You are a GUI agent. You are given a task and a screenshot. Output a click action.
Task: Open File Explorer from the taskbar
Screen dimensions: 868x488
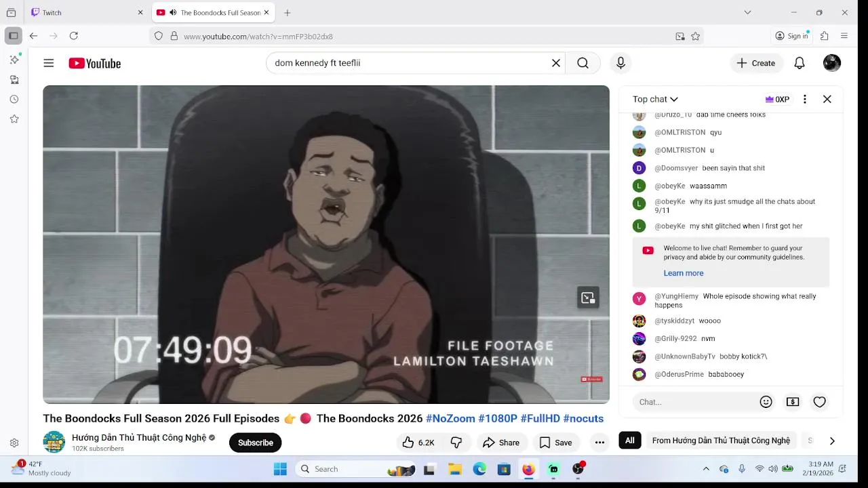coord(455,469)
